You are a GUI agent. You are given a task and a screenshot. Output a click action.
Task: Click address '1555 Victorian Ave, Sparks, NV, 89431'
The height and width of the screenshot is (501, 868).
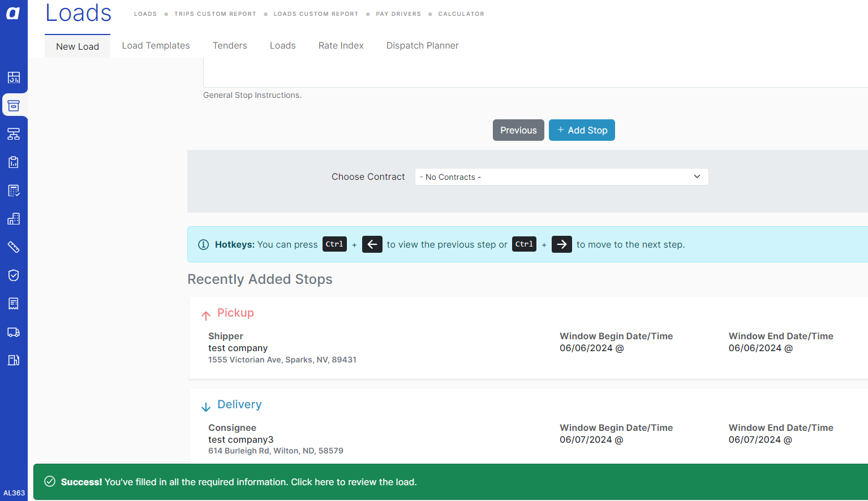(x=282, y=360)
